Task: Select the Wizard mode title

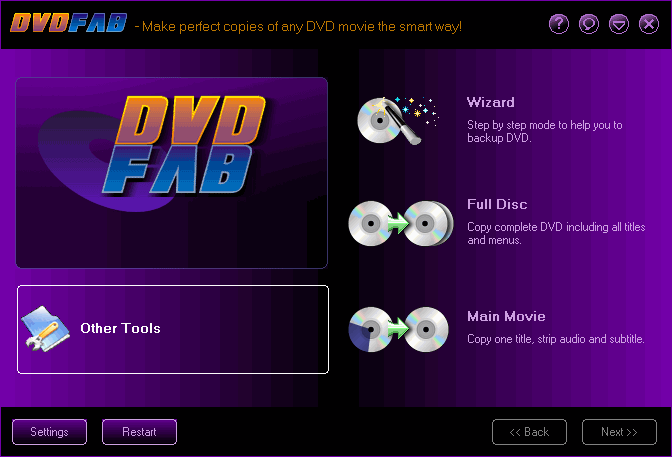Action: click(x=491, y=102)
